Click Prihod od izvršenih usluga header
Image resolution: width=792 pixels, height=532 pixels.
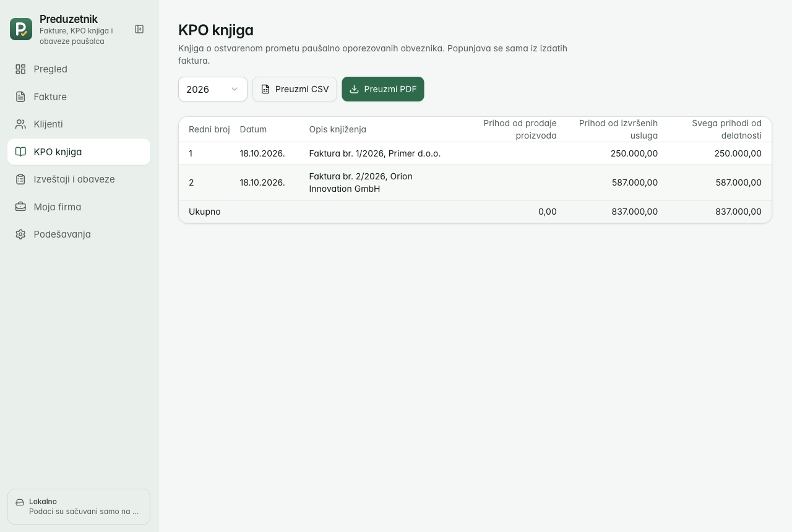click(618, 129)
